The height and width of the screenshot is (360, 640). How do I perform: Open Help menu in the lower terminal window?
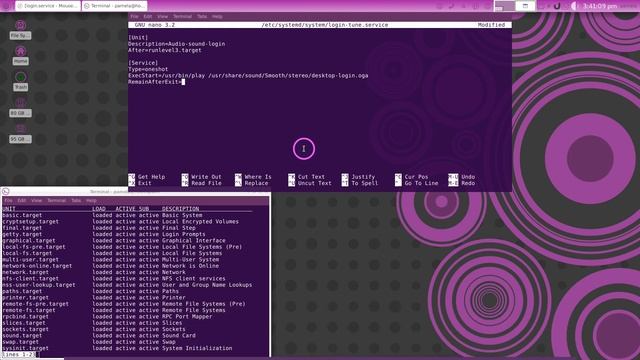(x=91, y=200)
